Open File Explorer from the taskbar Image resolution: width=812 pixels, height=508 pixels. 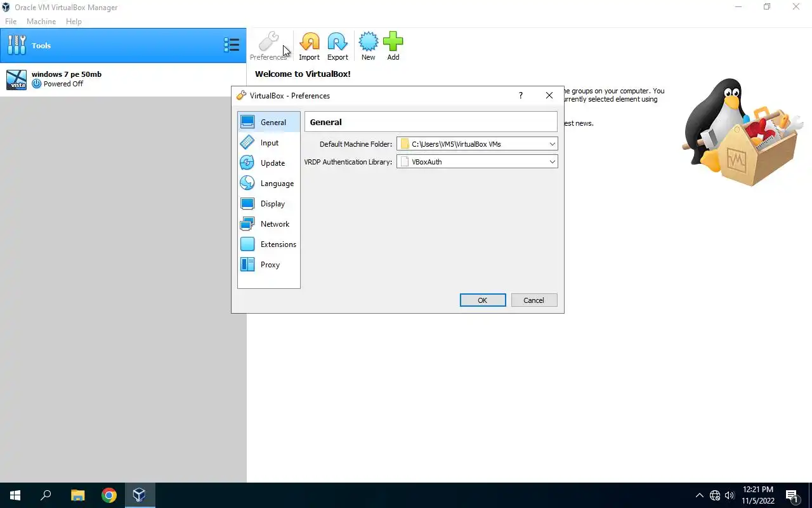coord(77,495)
